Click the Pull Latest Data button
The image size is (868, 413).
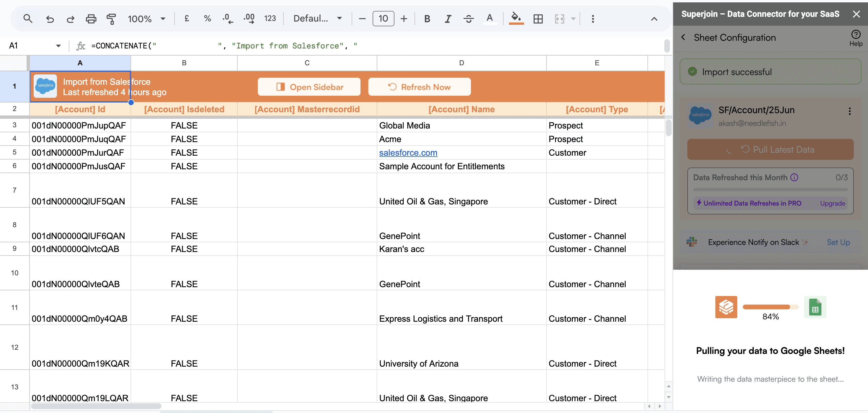pos(770,149)
